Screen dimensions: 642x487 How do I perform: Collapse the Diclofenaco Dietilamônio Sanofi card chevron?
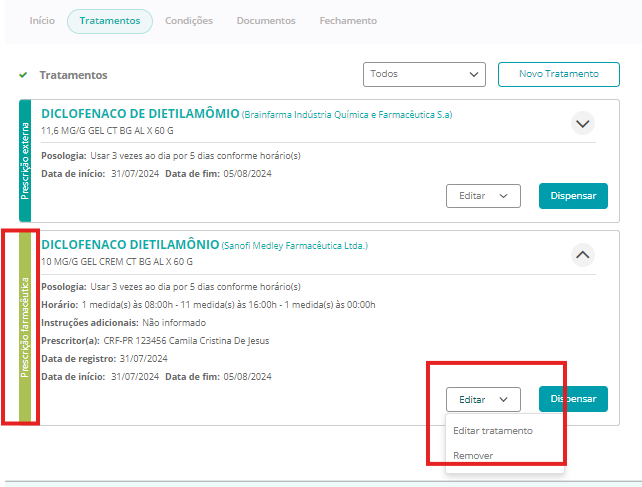tap(583, 255)
